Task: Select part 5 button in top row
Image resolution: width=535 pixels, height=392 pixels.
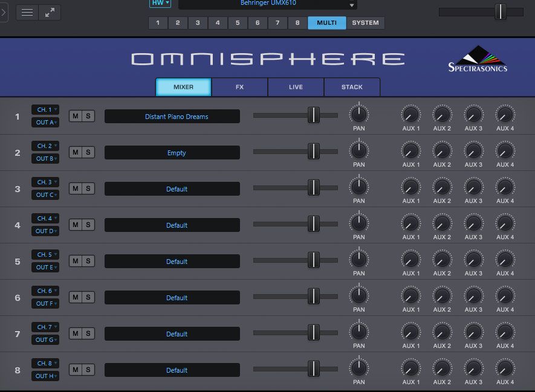Action: (238, 23)
